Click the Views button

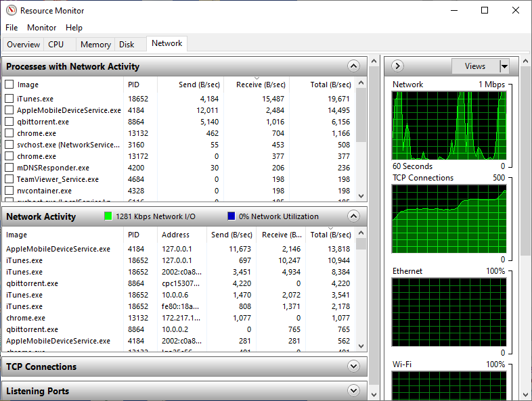pos(475,66)
